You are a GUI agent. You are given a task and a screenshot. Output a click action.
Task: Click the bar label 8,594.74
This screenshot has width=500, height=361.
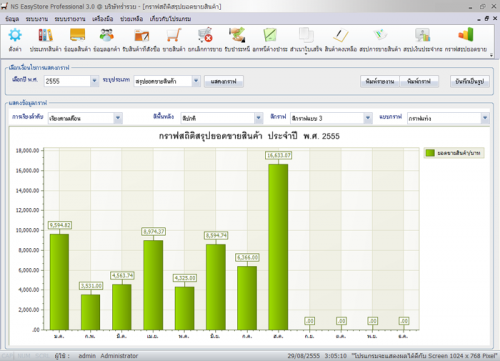click(216, 235)
